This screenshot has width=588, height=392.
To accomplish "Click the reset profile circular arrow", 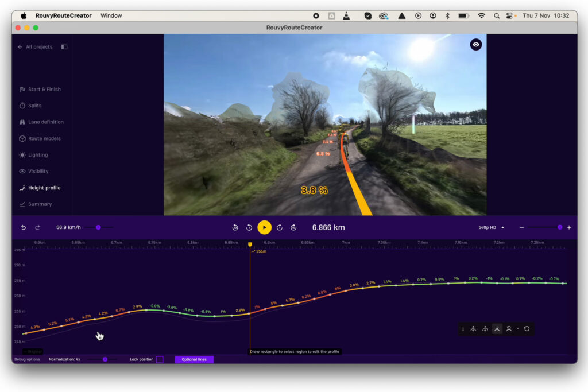I will 527,329.
